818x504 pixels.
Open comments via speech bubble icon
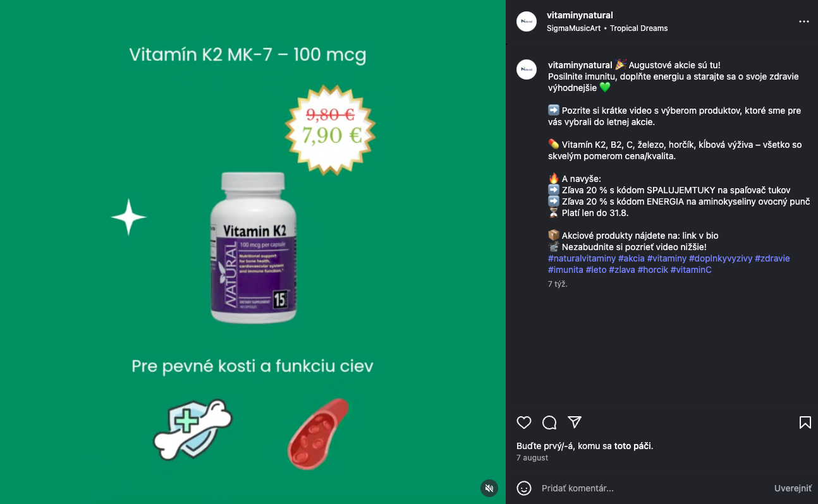click(x=549, y=423)
